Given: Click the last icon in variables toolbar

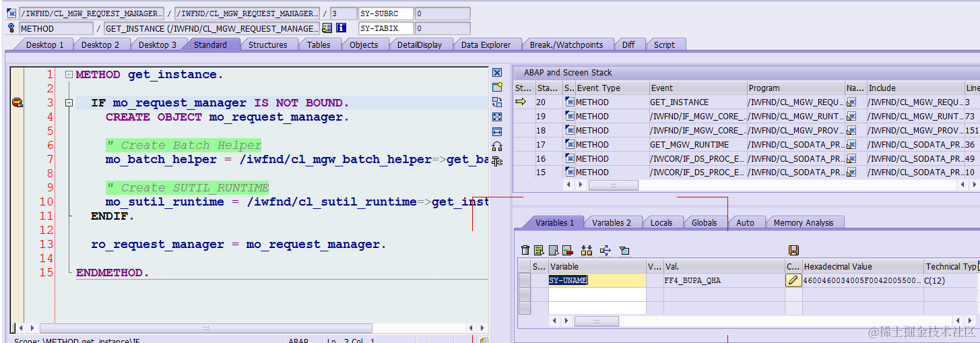Looking at the screenshot, I should pos(624,250).
